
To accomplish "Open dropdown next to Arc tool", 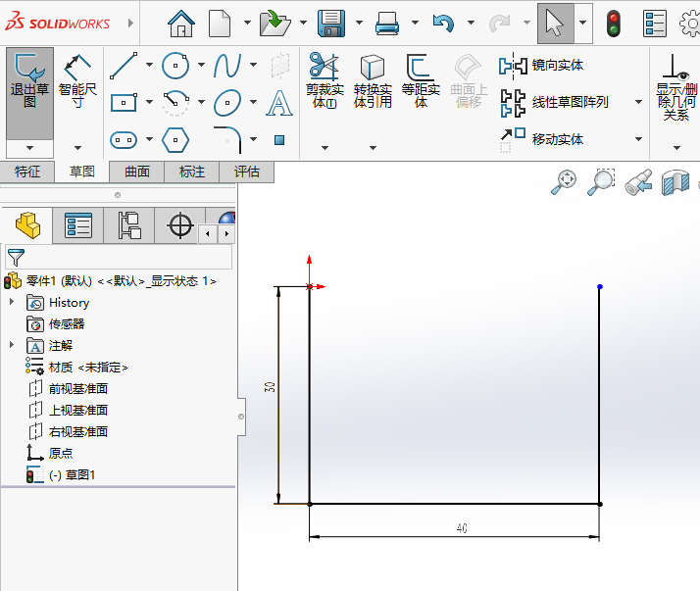I will 201,102.
